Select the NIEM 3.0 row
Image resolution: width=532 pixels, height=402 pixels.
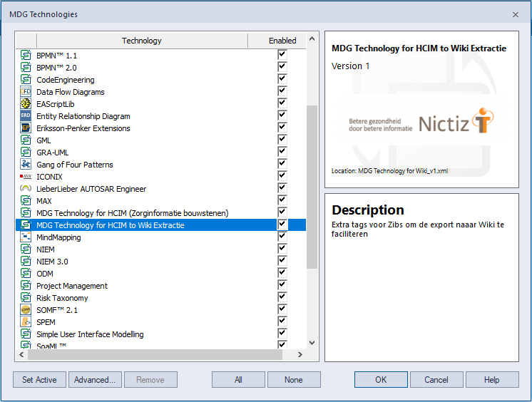click(x=161, y=262)
